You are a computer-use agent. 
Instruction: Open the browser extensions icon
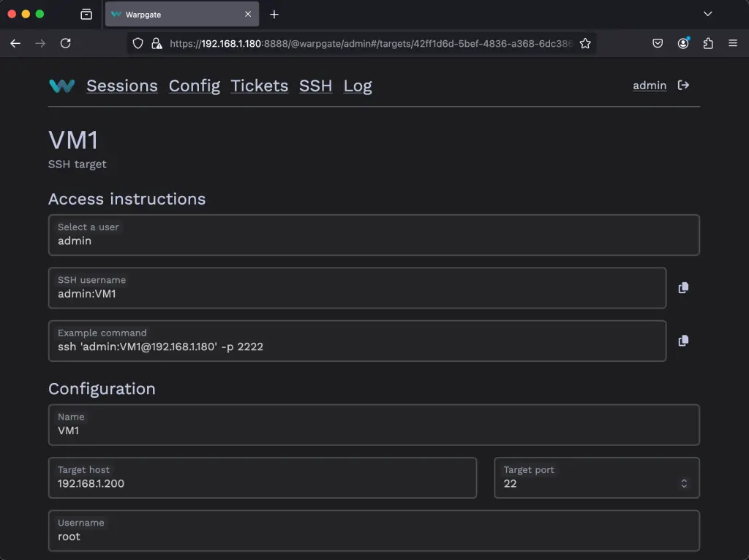click(x=708, y=43)
